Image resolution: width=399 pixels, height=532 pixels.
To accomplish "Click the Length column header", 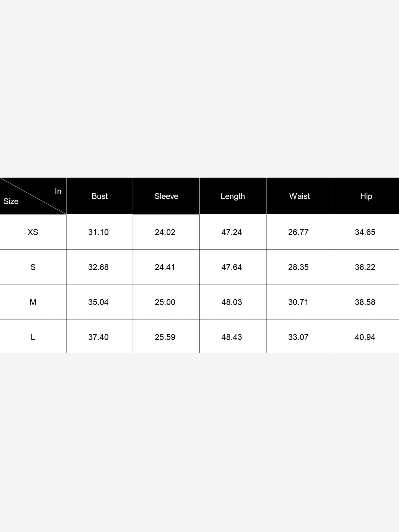I will 233,196.
